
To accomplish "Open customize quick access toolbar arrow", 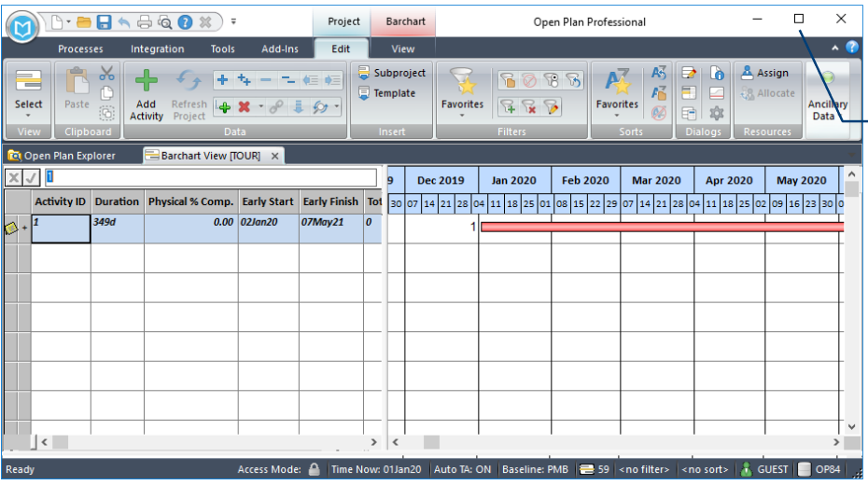I will click(x=233, y=22).
